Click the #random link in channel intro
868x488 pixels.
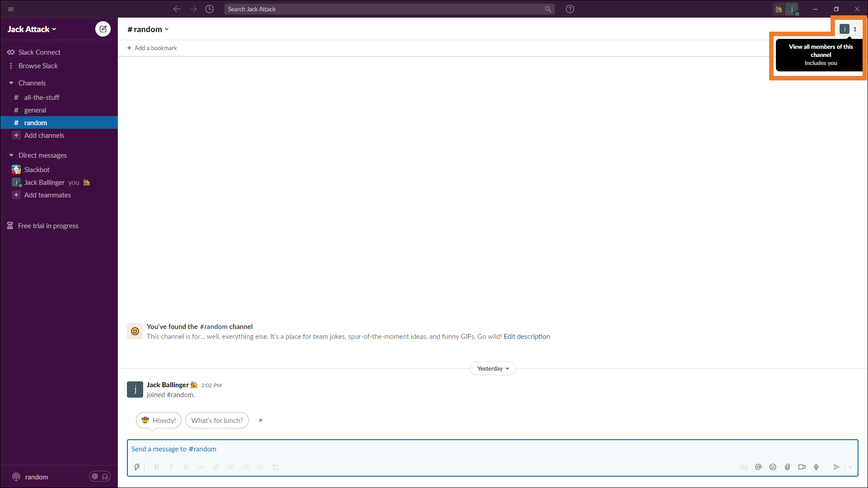pos(214,327)
